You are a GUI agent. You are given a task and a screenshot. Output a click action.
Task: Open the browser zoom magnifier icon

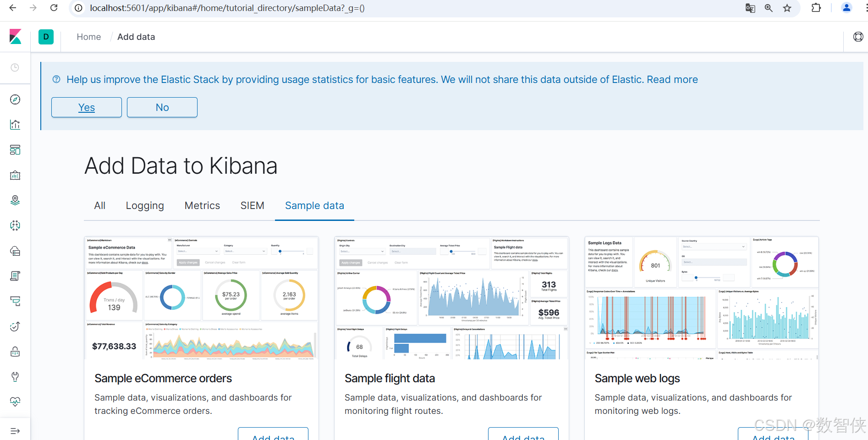click(769, 8)
